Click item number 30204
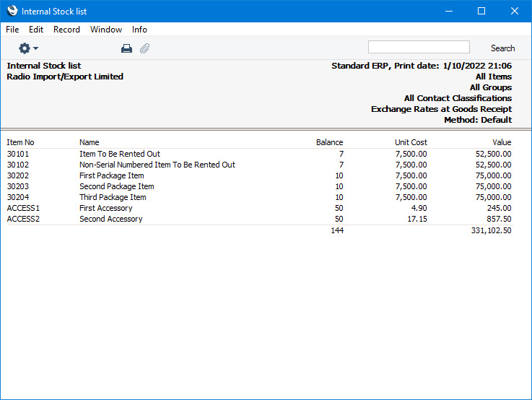 [x=18, y=197]
